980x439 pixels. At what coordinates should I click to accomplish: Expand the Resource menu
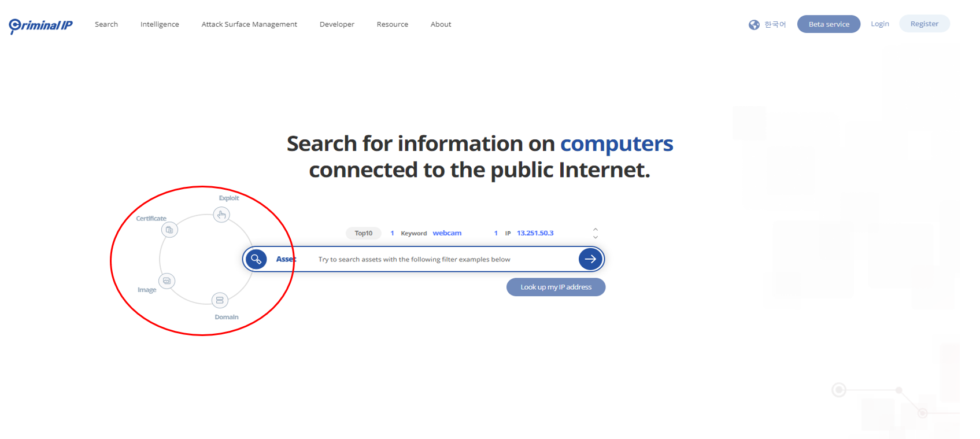point(393,24)
